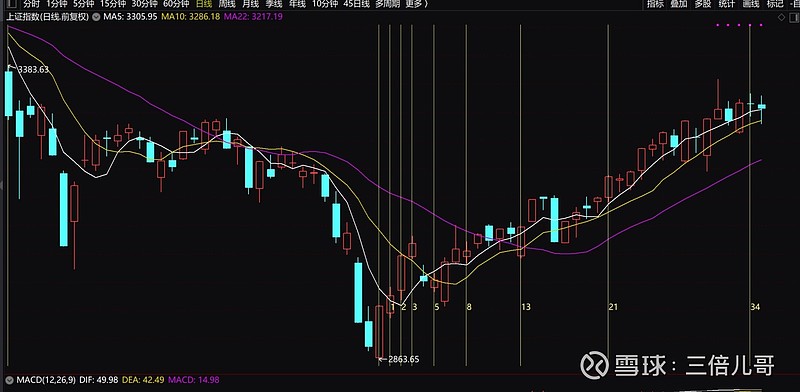Image resolution: width=800 pixels, height=392 pixels.
Task: Select the Fibonacci time line labeled 13
Action: click(x=520, y=195)
